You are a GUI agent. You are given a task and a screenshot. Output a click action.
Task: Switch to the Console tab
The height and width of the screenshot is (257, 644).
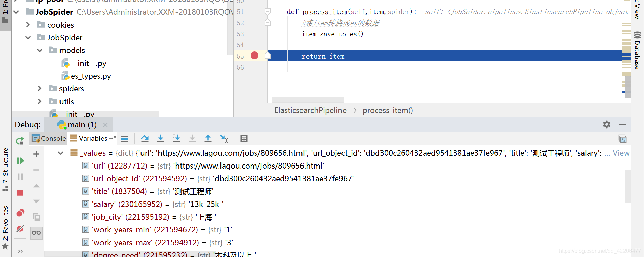49,138
